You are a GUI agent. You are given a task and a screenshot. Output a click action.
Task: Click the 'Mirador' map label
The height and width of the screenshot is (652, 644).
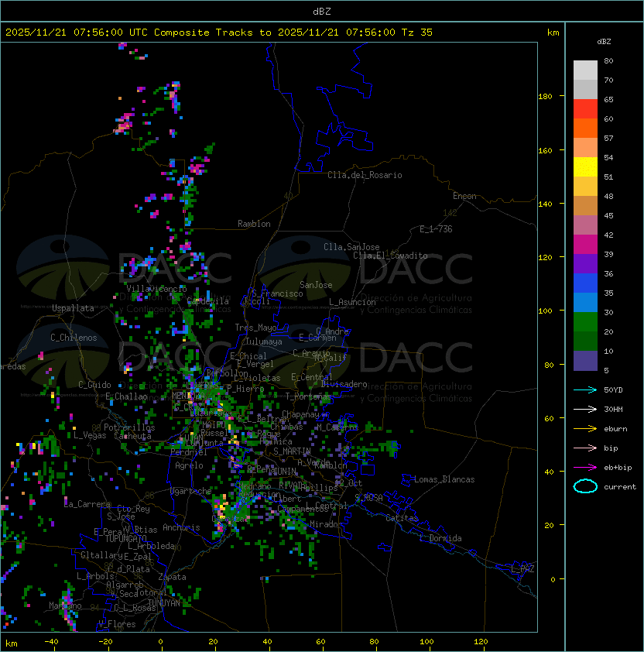pyautogui.click(x=327, y=524)
